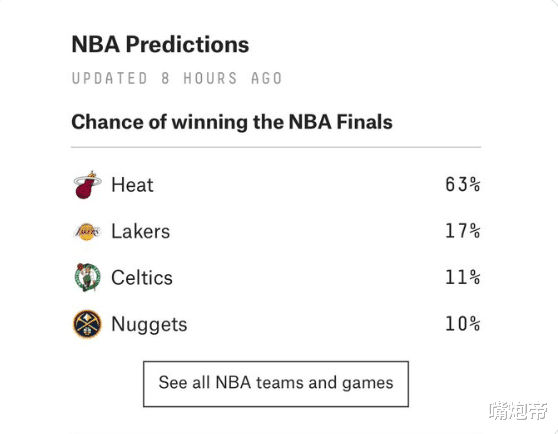Select the Celtics team name
The width and height of the screenshot is (558, 434).
pyautogui.click(x=142, y=278)
